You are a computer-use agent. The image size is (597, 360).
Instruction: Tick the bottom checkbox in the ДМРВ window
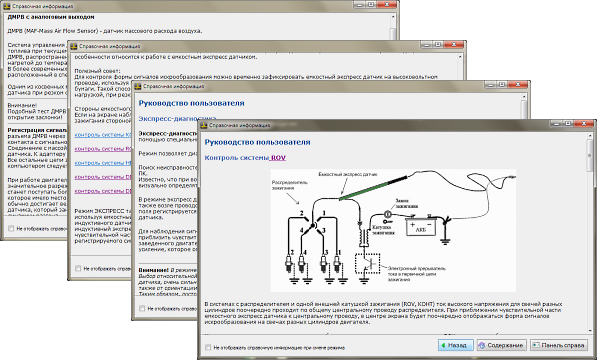tap(11, 228)
